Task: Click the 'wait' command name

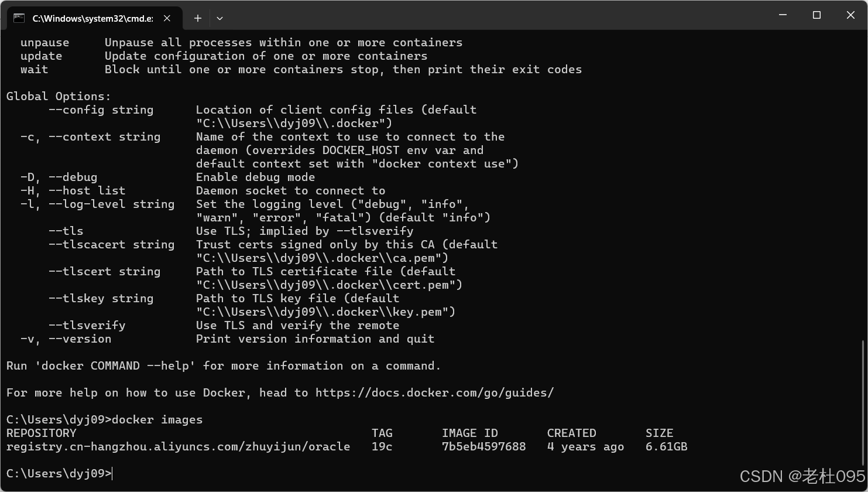Action: (34, 69)
